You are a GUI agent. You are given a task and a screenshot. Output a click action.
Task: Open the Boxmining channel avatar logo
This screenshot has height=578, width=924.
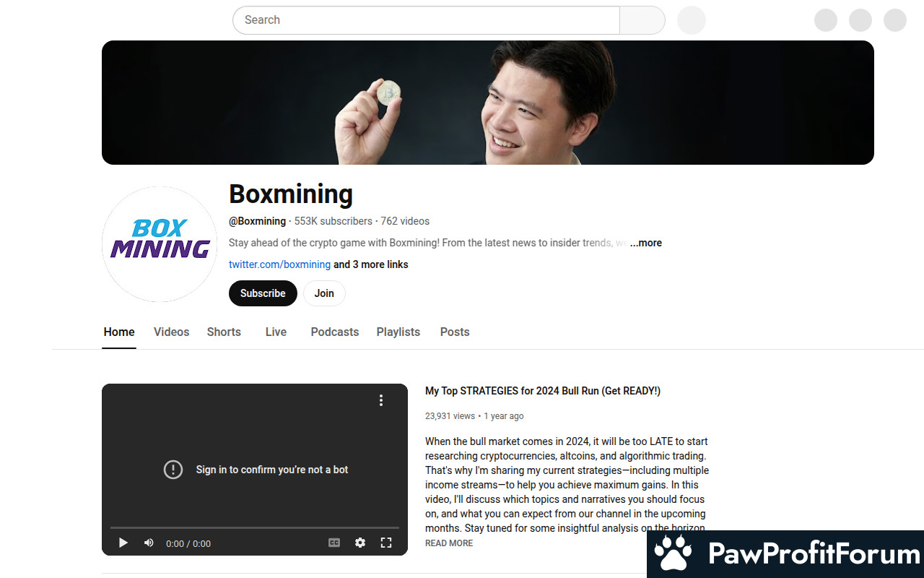[x=160, y=244]
